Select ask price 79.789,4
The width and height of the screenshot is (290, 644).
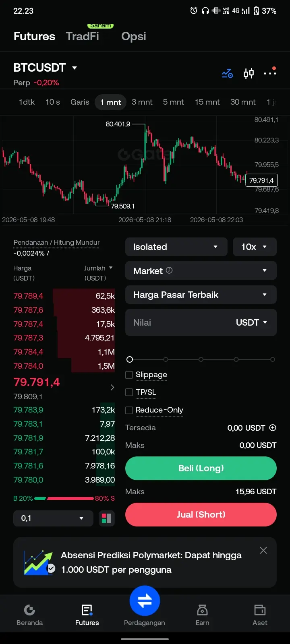(x=28, y=296)
